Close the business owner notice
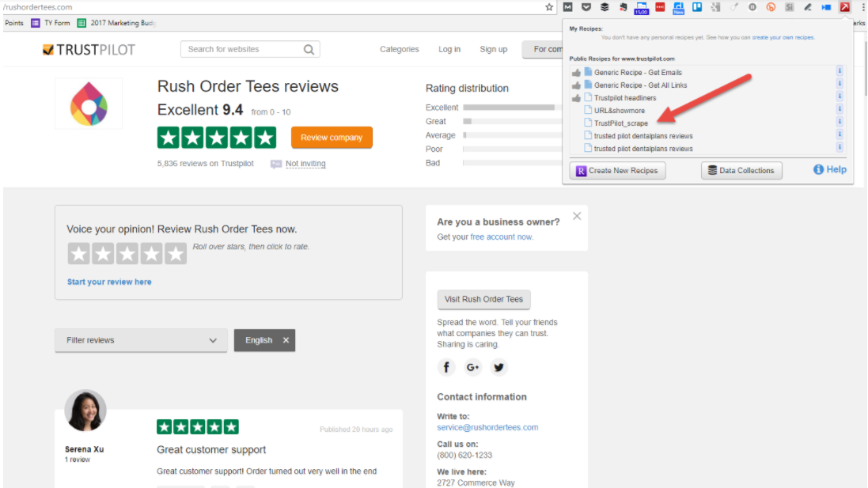Screen dimensions: 868x488 (577, 216)
